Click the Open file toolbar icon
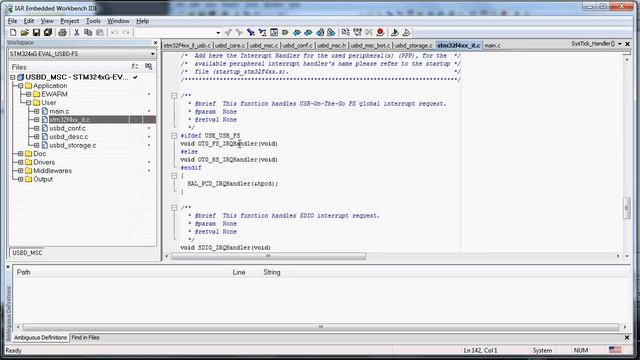 coord(24,32)
